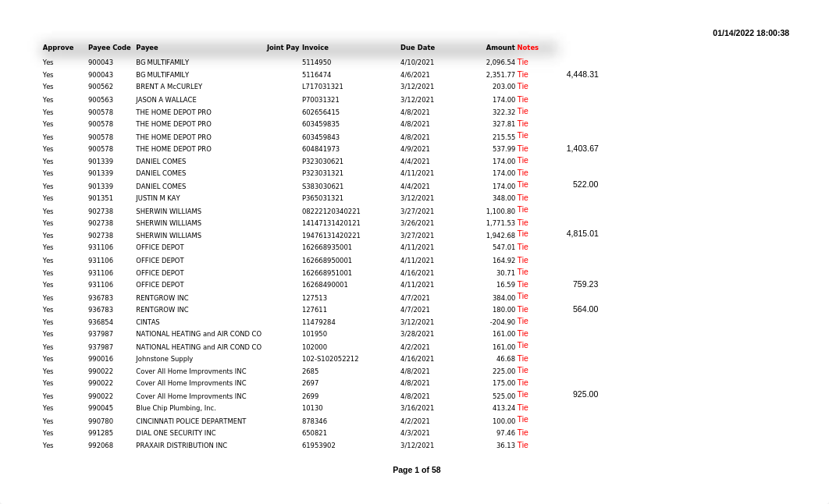Select the Invoice column header
This screenshot has width=829, height=504.
pos(315,48)
